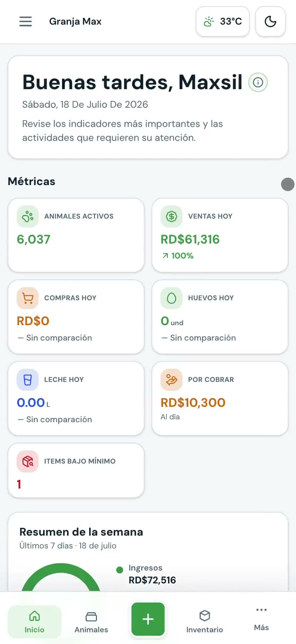This screenshot has height=644, width=296.
Task: Click the Por Cobrar hand-coins icon
Action: pyautogui.click(x=172, y=380)
